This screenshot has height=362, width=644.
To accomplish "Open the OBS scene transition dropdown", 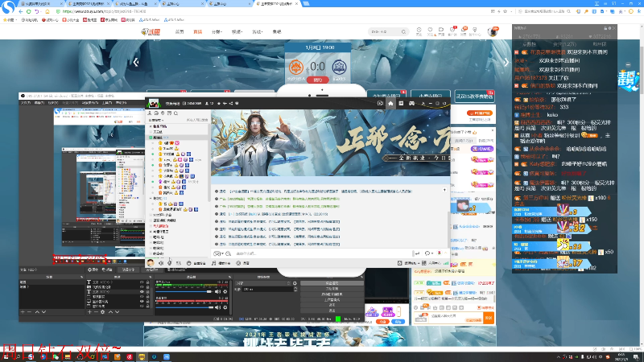I will [264, 283].
